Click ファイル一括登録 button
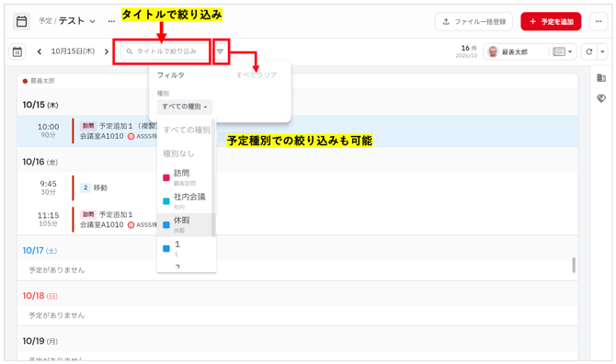The width and height of the screenshot is (616, 364). coord(473,21)
